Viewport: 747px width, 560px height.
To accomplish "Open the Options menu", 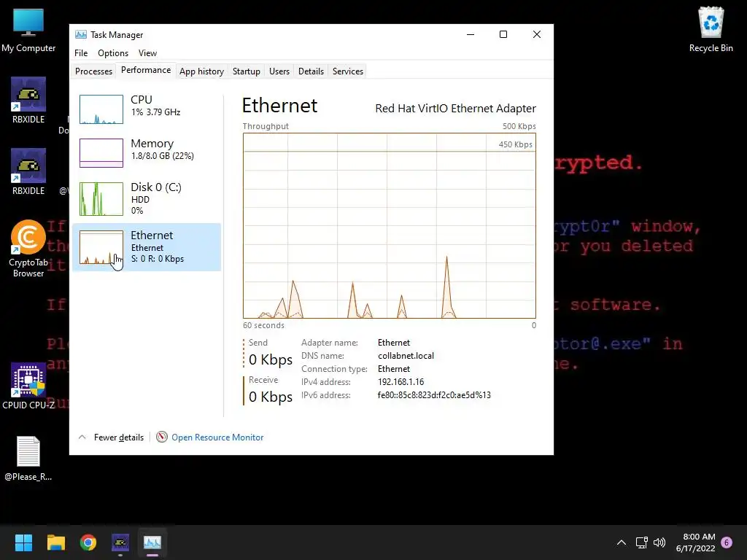I will 113,52.
